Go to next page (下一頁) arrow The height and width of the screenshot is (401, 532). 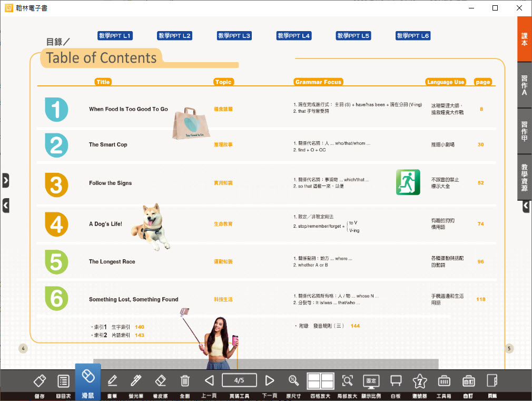pyautogui.click(x=270, y=380)
